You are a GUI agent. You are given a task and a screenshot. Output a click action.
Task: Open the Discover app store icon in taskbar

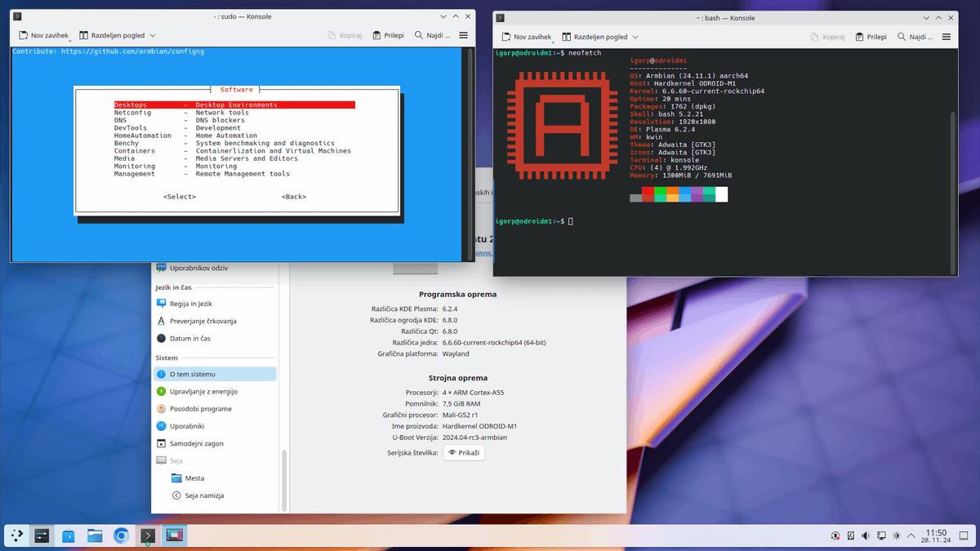68,535
